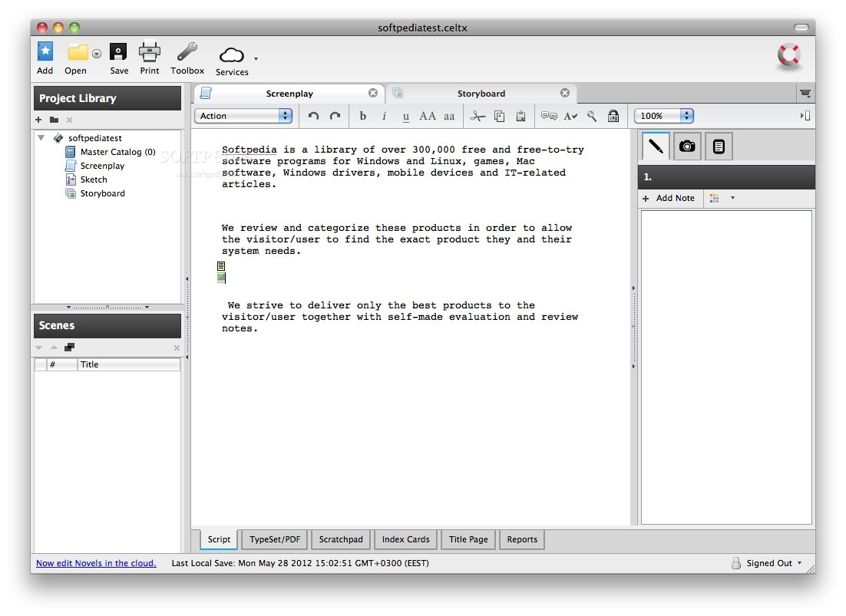Open the recent projects dropdown arrow

point(97,54)
